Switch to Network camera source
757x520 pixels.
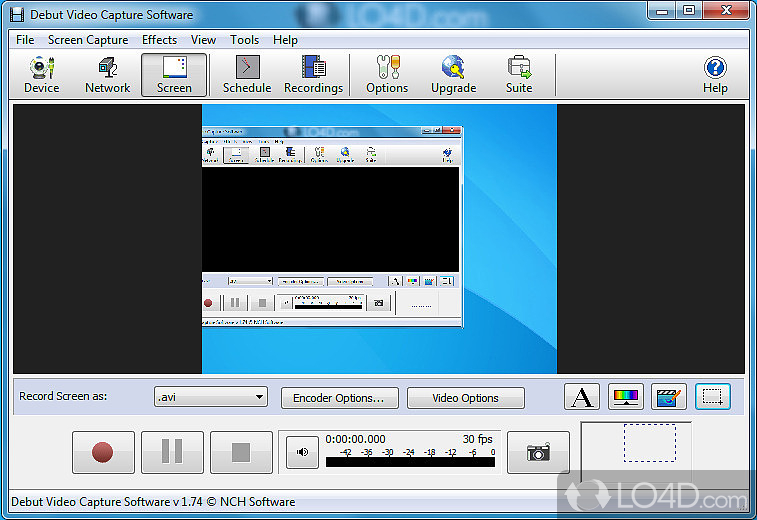(107, 75)
